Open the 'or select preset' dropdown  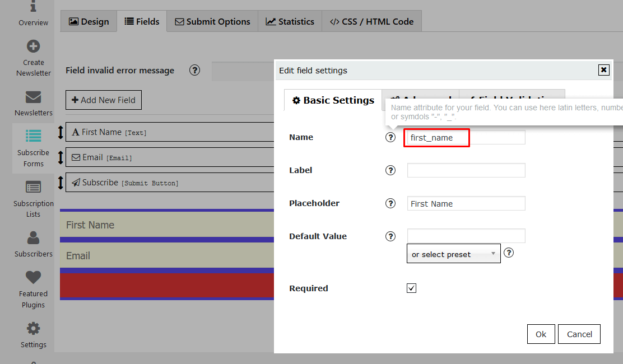454,254
